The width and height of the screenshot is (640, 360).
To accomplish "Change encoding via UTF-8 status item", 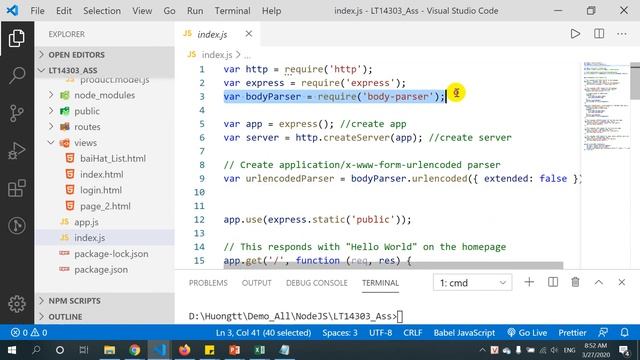I will pos(380,333).
